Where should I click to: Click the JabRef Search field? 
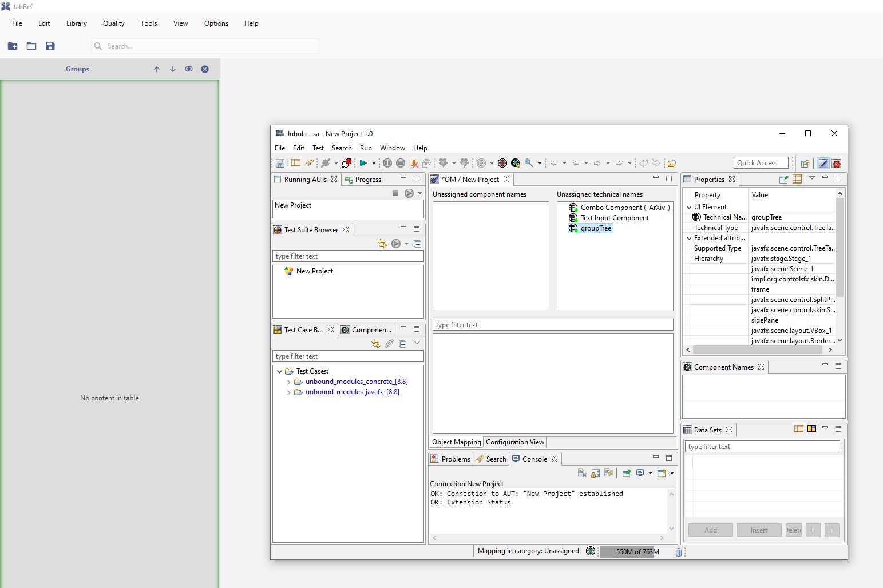click(205, 46)
